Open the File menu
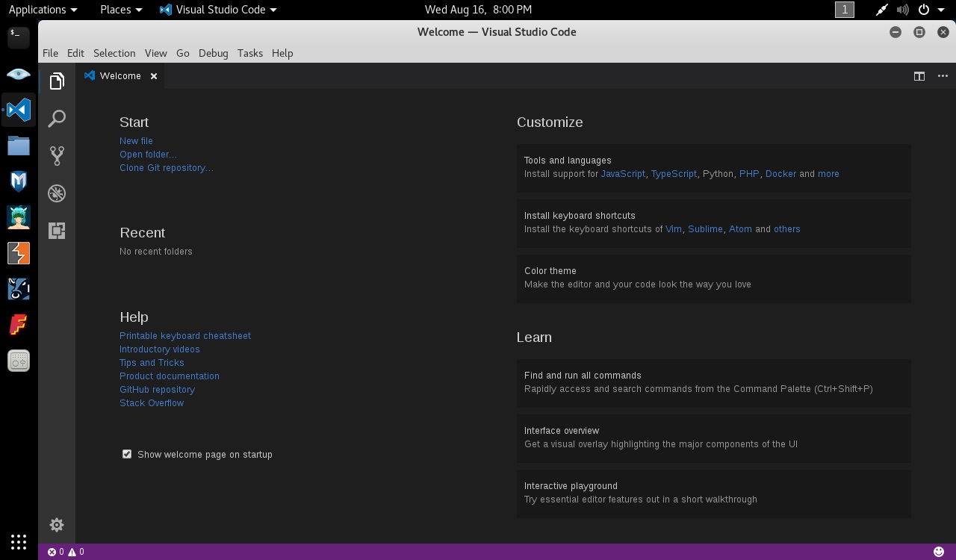 pyautogui.click(x=50, y=53)
